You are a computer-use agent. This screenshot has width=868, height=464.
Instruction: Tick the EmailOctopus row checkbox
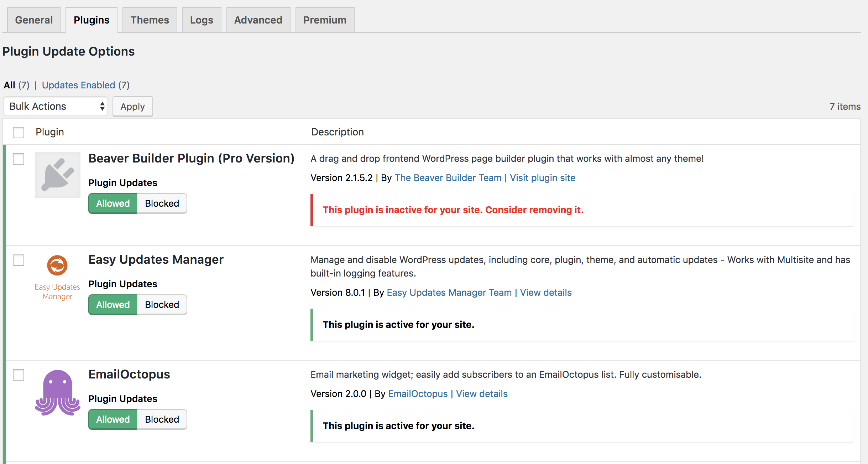(19, 375)
